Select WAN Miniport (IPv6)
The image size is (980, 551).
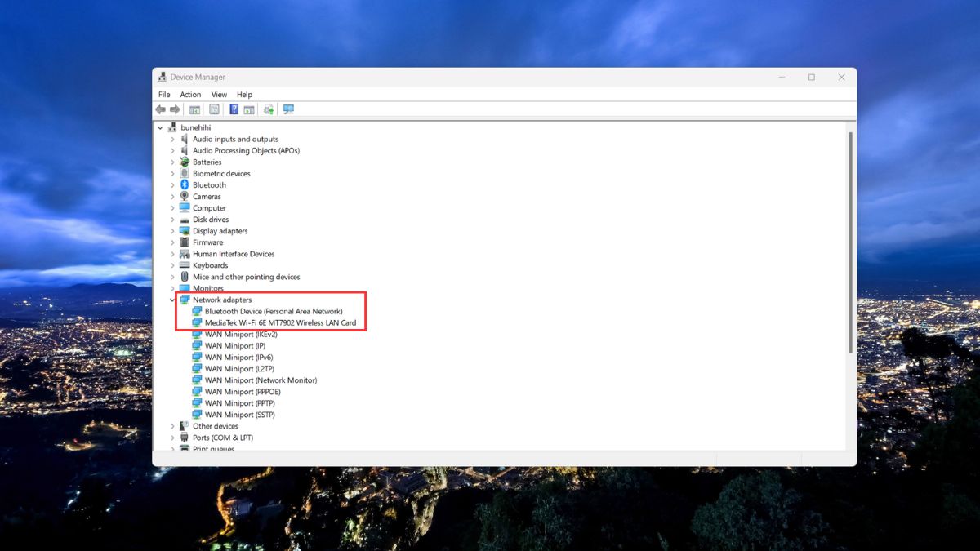click(x=238, y=358)
